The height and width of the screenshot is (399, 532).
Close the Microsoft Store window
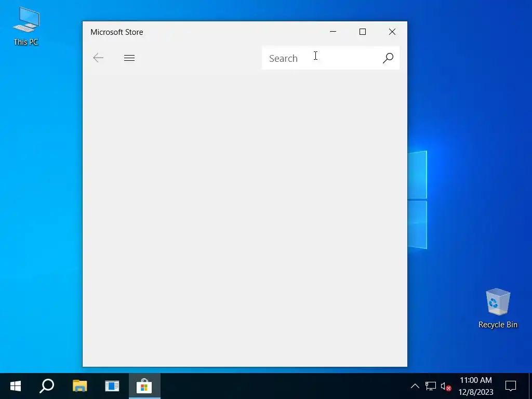(x=392, y=32)
